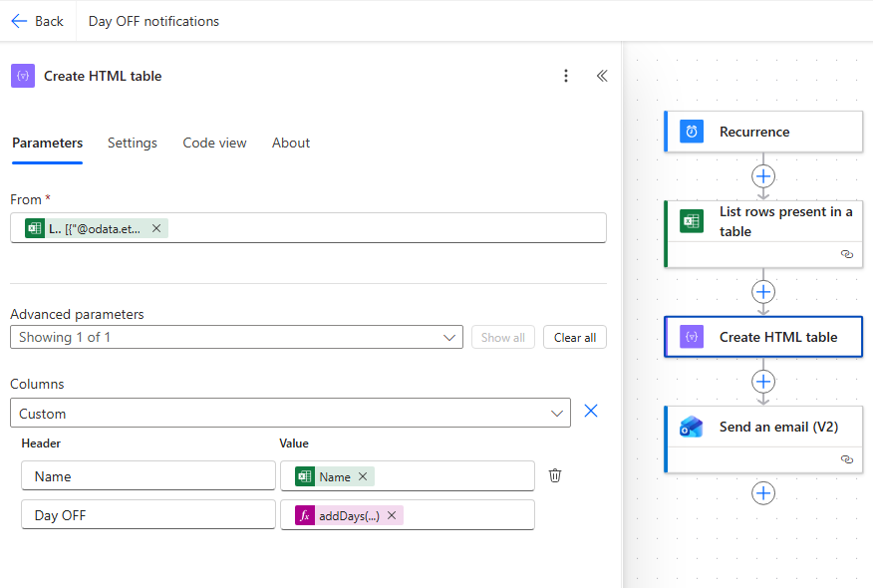Select the List rows present in a table card

(x=763, y=234)
